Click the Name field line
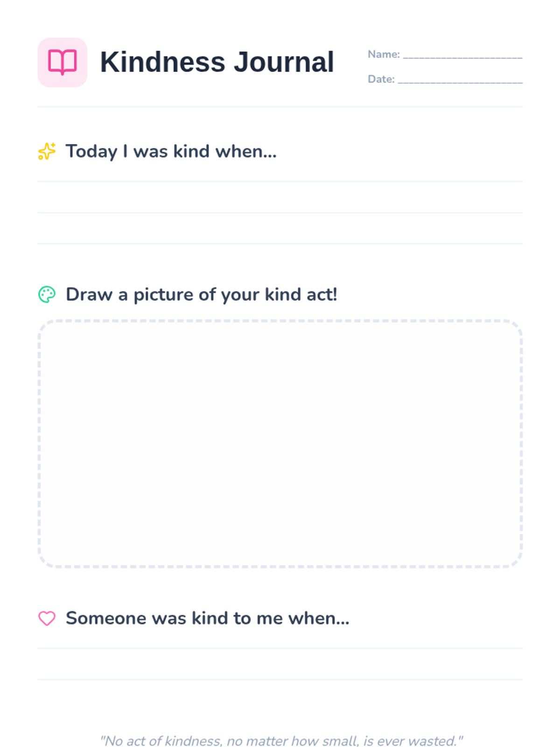 click(462, 56)
